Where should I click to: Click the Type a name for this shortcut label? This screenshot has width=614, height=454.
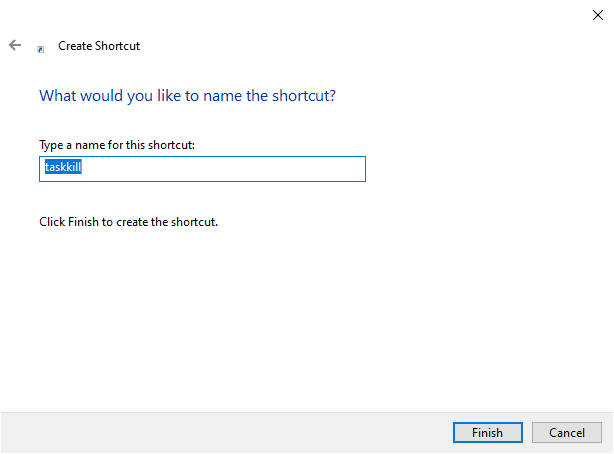pyautogui.click(x=116, y=145)
